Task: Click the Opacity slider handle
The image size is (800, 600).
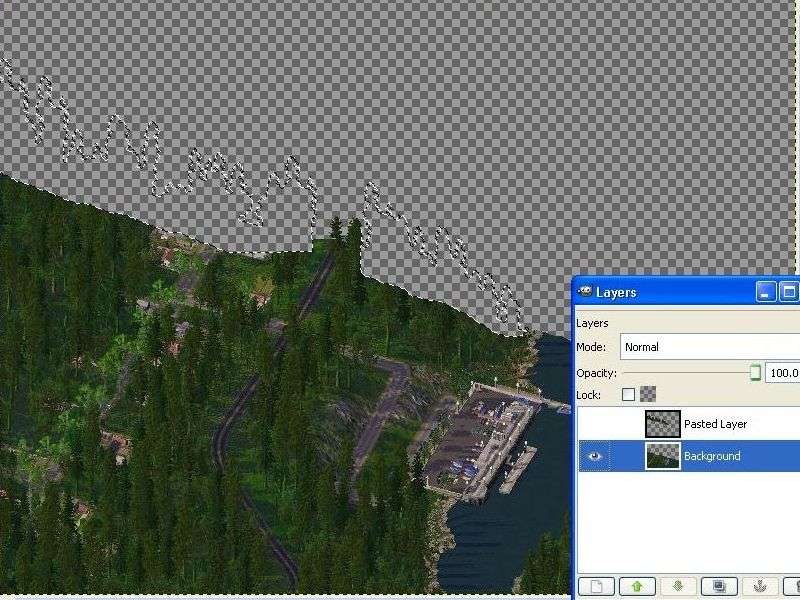Action: (x=756, y=372)
